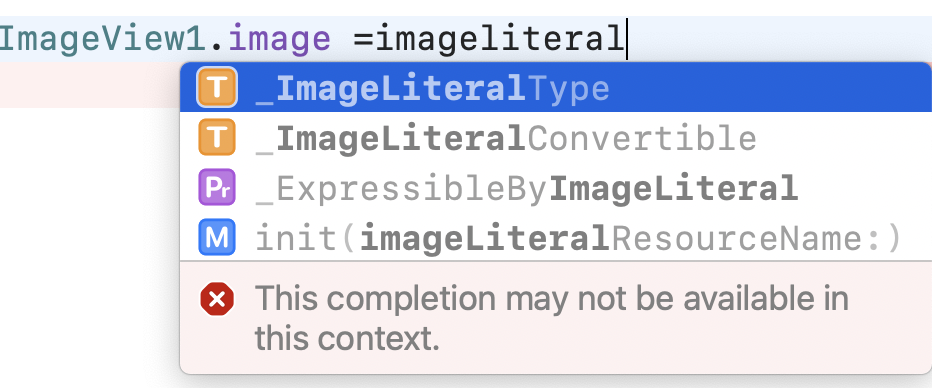
Task: Click the orange T icon beside _ImageLiteralType
Action: click(217, 87)
